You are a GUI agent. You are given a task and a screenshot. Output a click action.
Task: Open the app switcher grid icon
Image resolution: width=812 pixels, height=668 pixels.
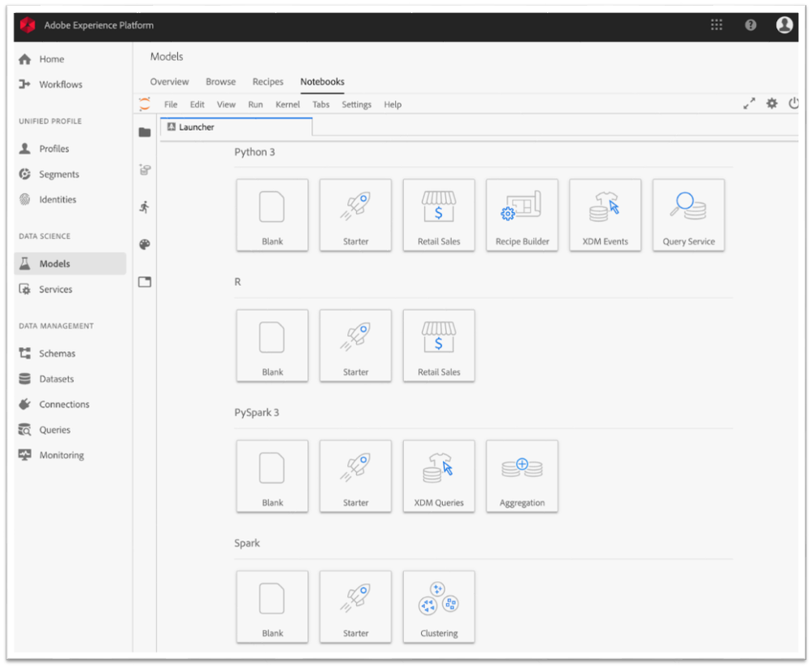pos(716,25)
